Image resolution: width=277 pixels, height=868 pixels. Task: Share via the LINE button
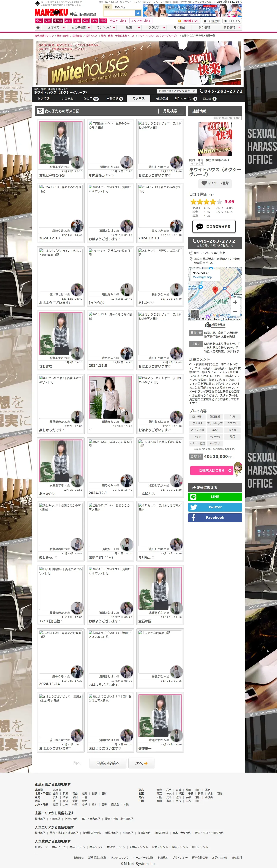(215, 497)
